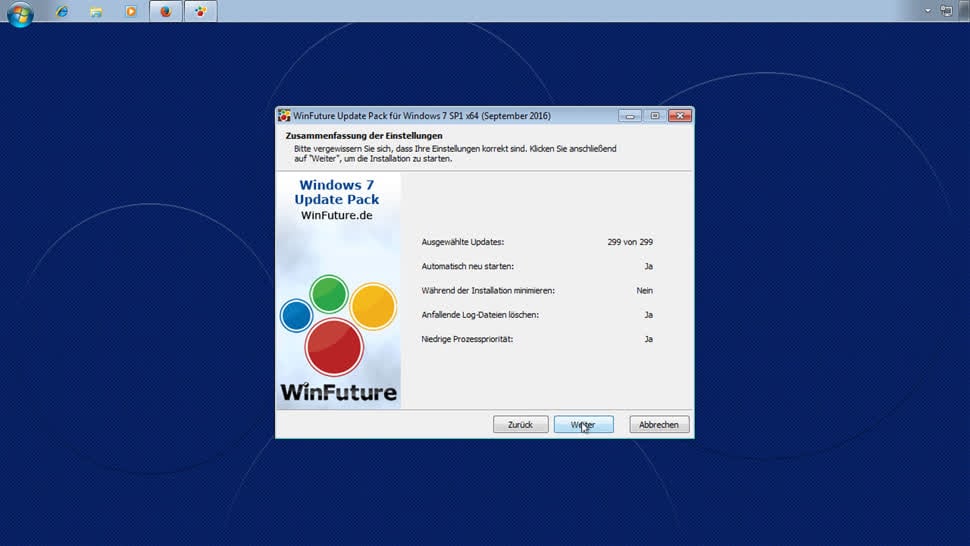Go back with the Zurück button
The width and height of the screenshot is (970, 546).
click(520, 425)
